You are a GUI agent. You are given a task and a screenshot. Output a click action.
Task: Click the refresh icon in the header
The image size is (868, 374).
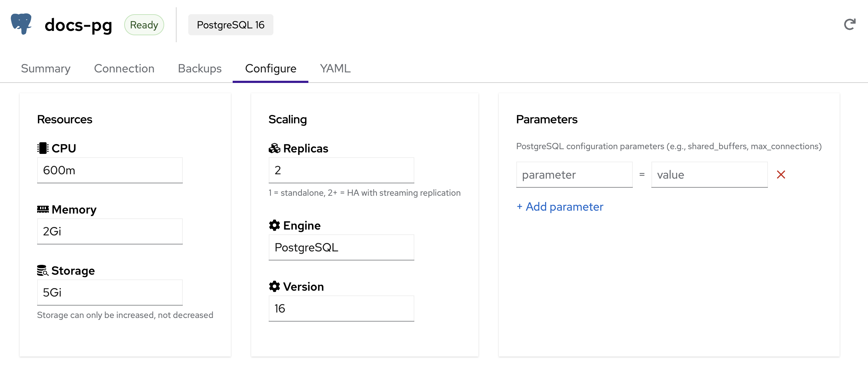[849, 25]
